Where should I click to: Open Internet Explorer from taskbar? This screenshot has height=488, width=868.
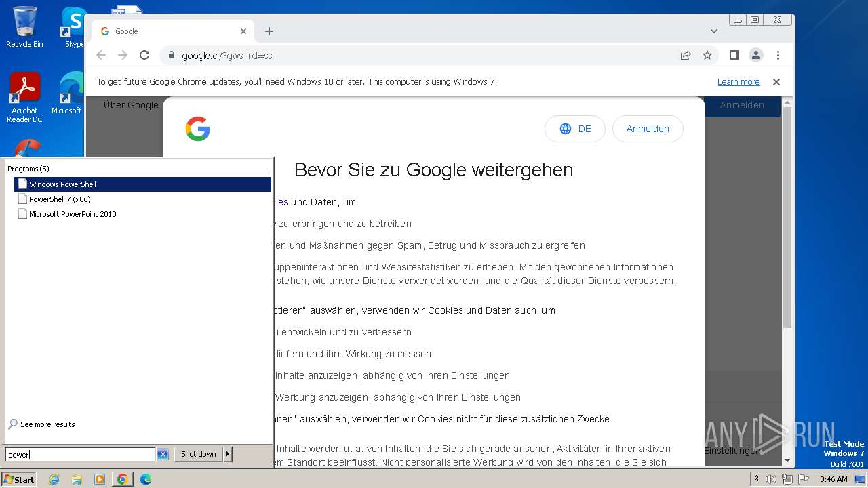pos(54,479)
